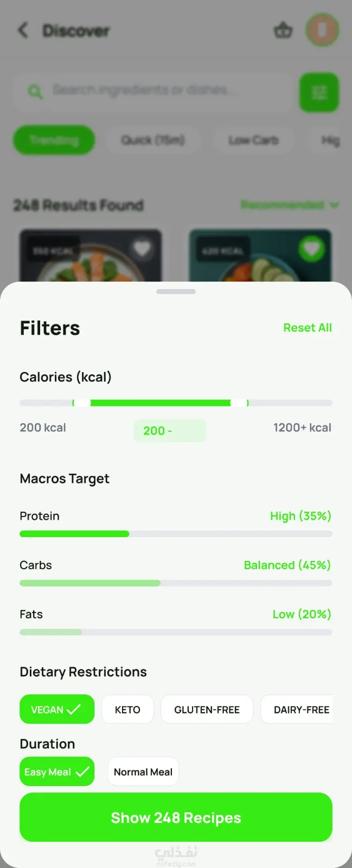Select the Low Carb tab
The width and height of the screenshot is (352, 868).
(x=253, y=140)
